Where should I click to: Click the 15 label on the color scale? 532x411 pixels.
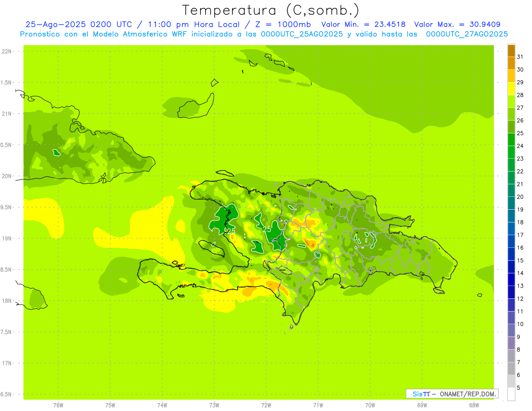[520, 260]
